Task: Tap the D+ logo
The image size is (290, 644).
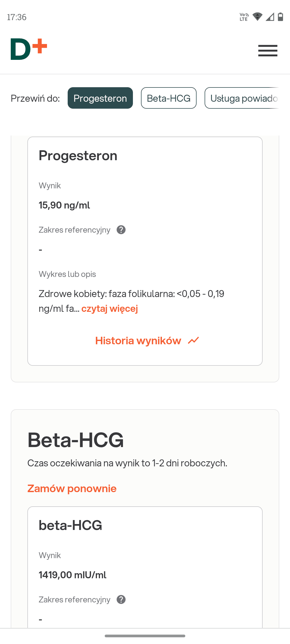Action: point(29,49)
